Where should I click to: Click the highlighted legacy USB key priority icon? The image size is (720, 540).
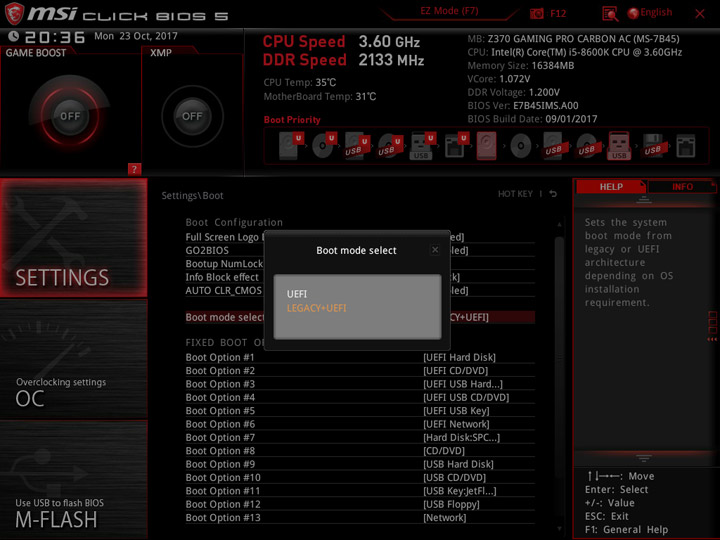[x=619, y=146]
